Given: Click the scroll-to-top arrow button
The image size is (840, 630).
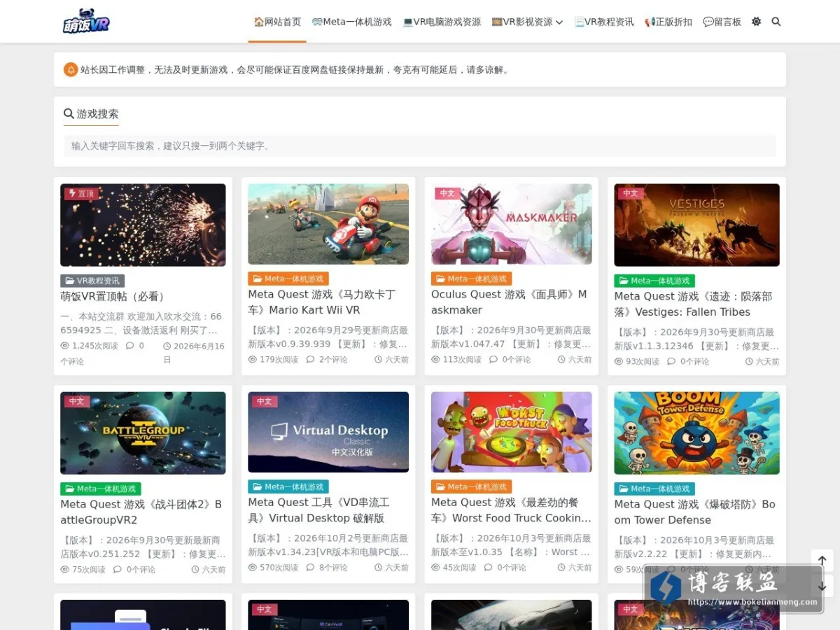Looking at the screenshot, I should 822,561.
